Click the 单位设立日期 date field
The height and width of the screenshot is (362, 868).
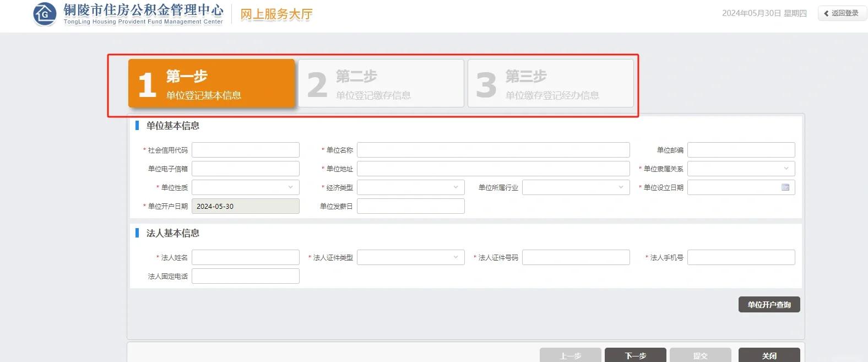[741, 187]
